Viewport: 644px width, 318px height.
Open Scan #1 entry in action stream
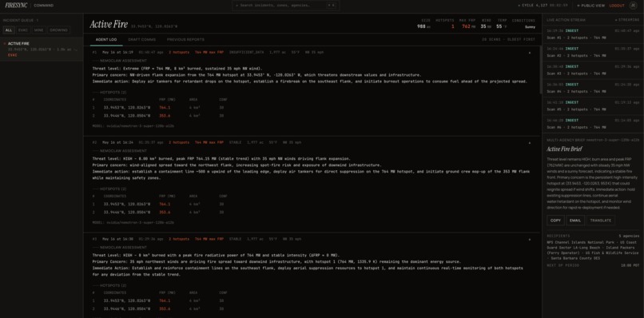(x=593, y=34)
